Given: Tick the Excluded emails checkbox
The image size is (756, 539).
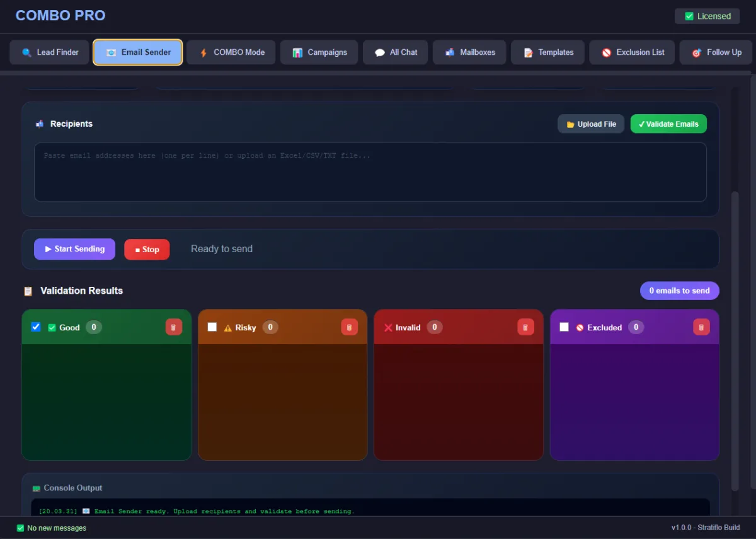Looking at the screenshot, I should point(564,327).
